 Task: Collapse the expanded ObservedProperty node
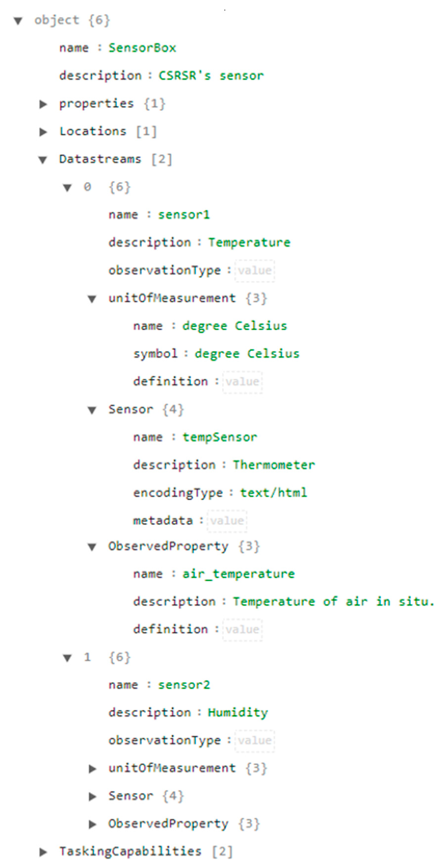coord(92,547)
